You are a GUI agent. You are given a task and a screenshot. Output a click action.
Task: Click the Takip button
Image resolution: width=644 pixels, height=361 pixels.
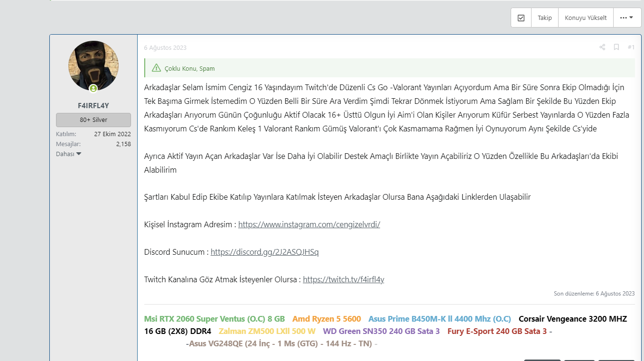tap(545, 18)
